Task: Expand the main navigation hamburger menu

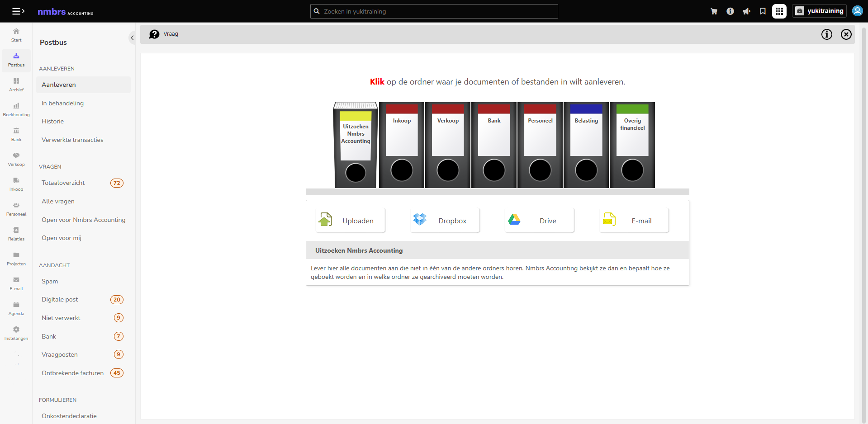Action: [18, 11]
